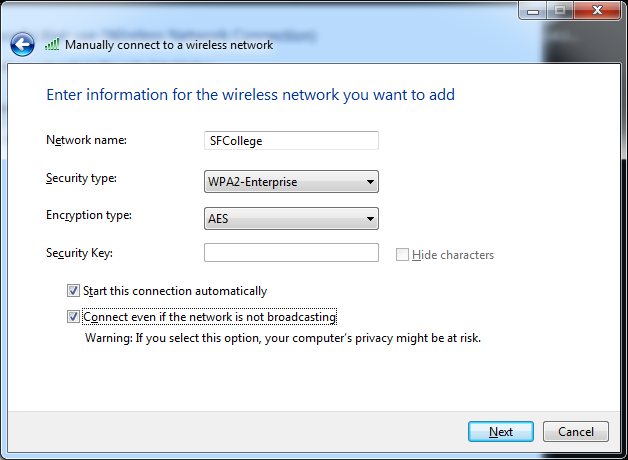628x460 pixels.
Task: Click the "Security type:" label
Action: [x=81, y=178]
